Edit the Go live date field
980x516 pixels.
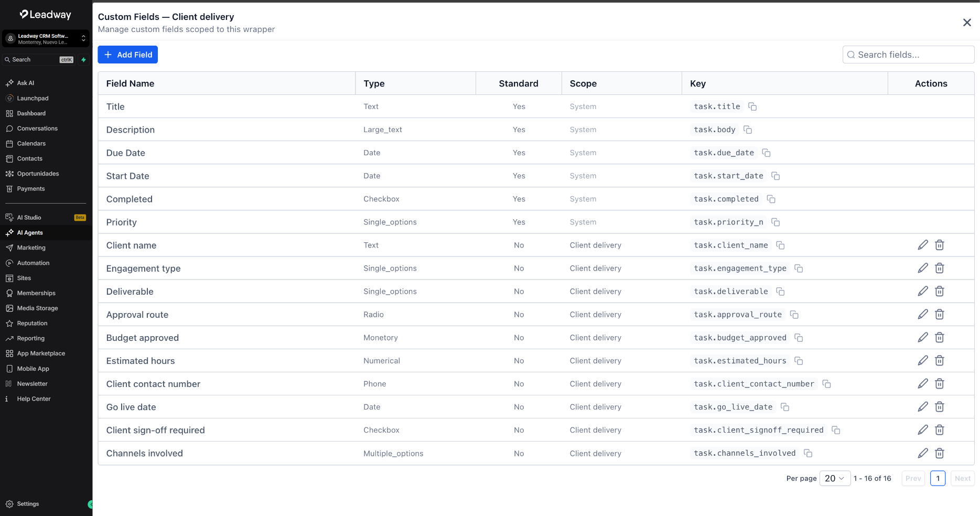click(x=923, y=406)
